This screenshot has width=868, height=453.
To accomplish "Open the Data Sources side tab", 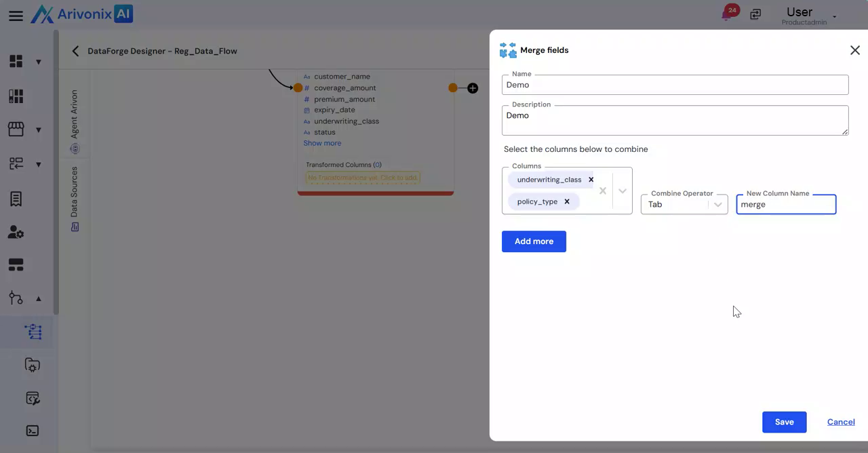I will [75, 198].
